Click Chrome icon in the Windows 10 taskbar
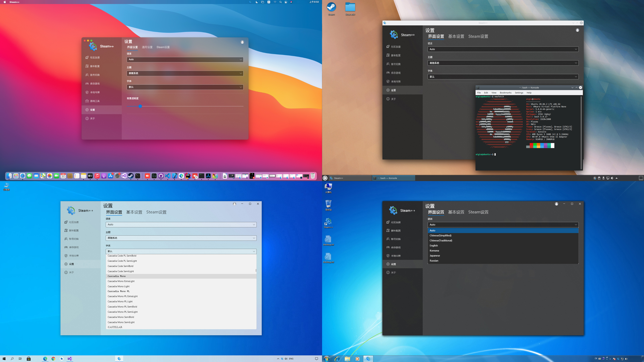The height and width of the screenshot is (362, 644). (x=53, y=358)
